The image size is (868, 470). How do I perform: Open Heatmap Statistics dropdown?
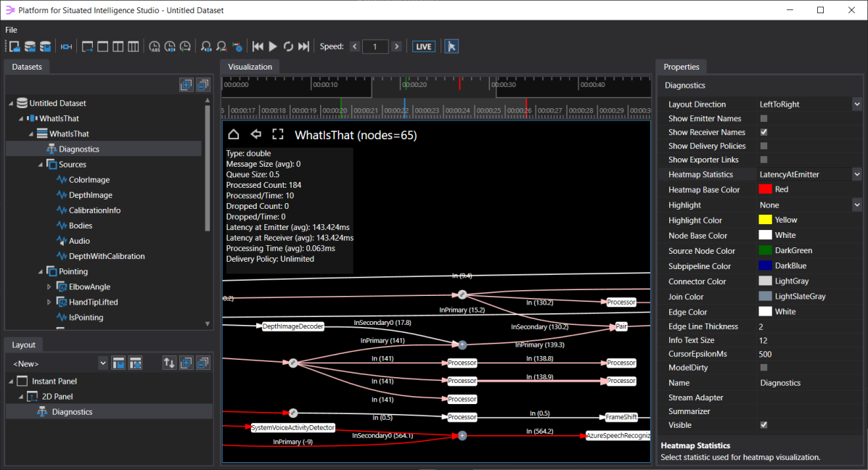coord(856,174)
